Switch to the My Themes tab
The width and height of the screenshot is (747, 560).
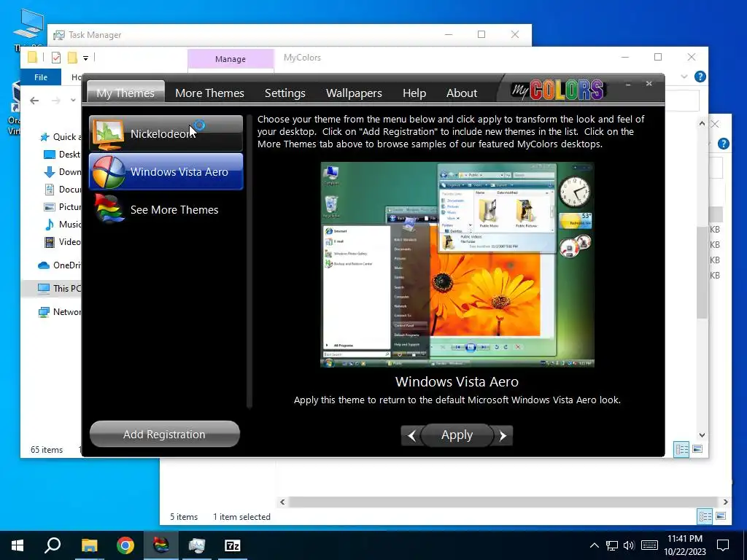point(125,93)
